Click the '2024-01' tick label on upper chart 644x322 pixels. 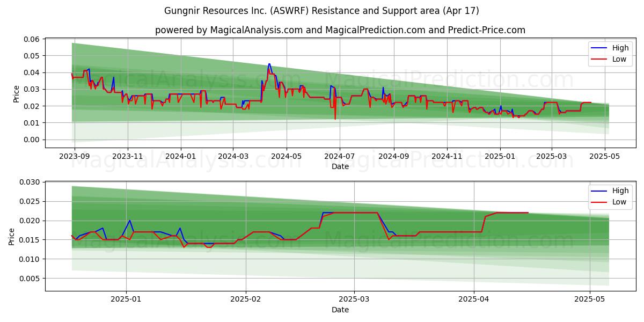tap(180, 156)
